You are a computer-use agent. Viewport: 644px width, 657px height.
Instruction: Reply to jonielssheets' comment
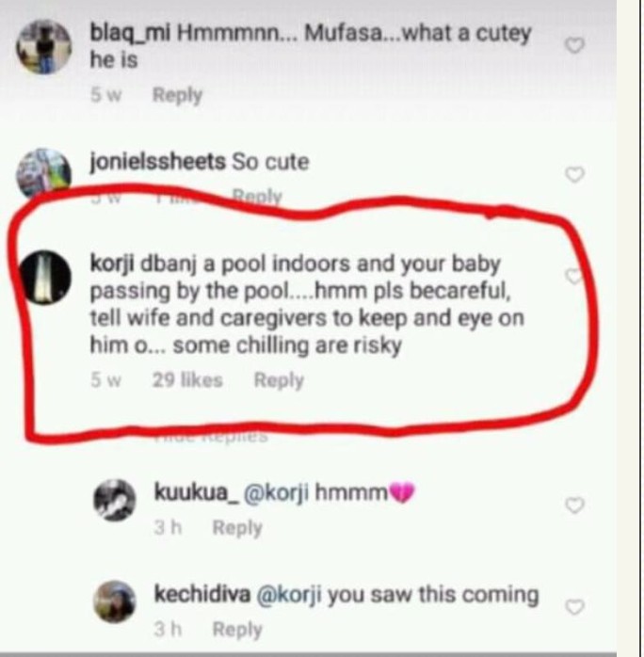point(257,196)
